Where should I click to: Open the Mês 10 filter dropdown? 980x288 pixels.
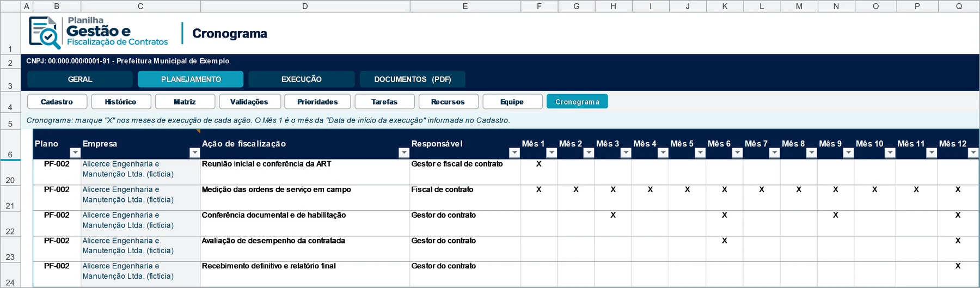[x=890, y=153]
